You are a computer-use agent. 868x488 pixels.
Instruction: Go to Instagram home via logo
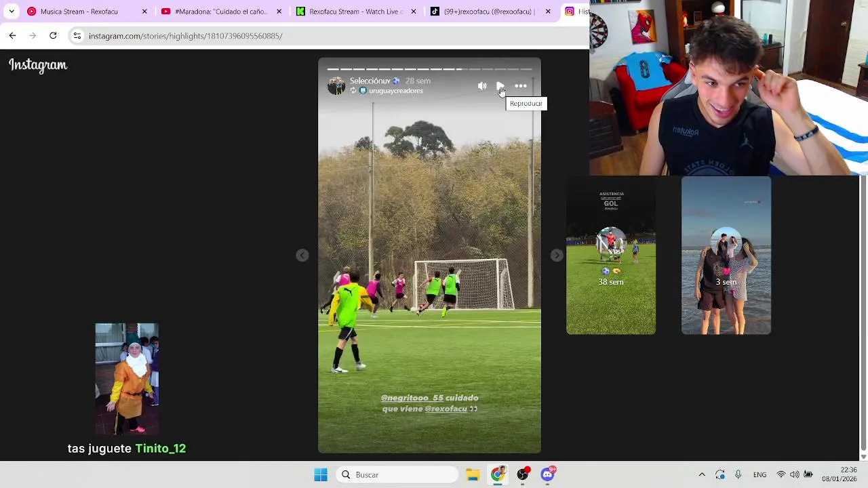pos(38,65)
